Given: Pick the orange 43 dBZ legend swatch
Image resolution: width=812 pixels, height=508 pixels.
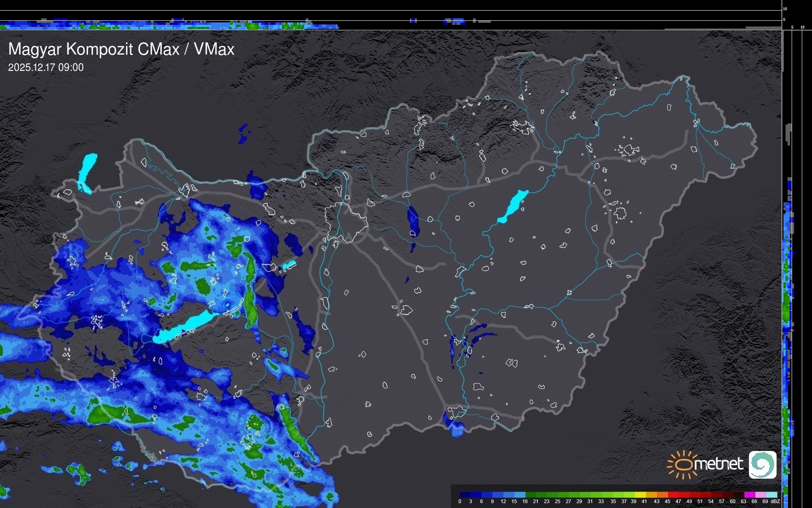Looking at the screenshot, I should [x=662, y=495].
